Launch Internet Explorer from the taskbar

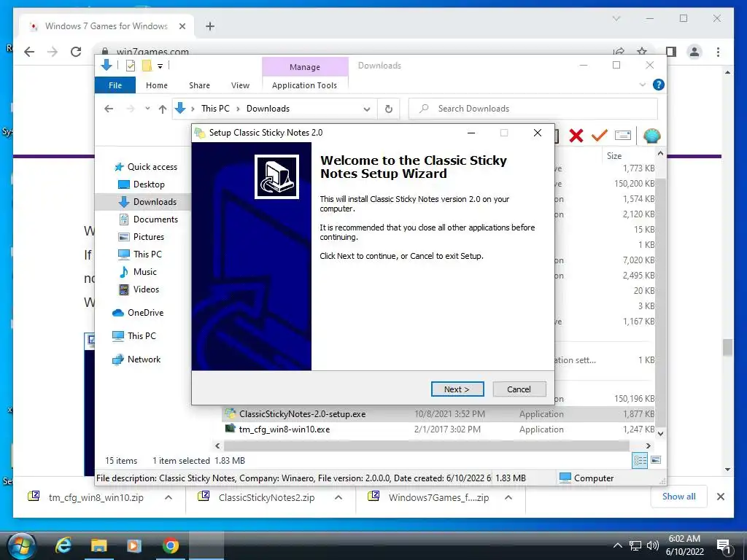coord(63,545)
